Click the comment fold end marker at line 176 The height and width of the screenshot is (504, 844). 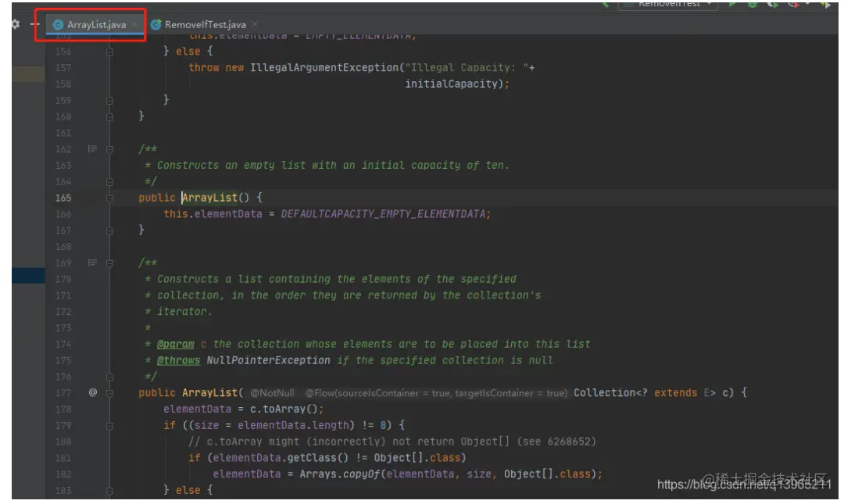(110, 377)
